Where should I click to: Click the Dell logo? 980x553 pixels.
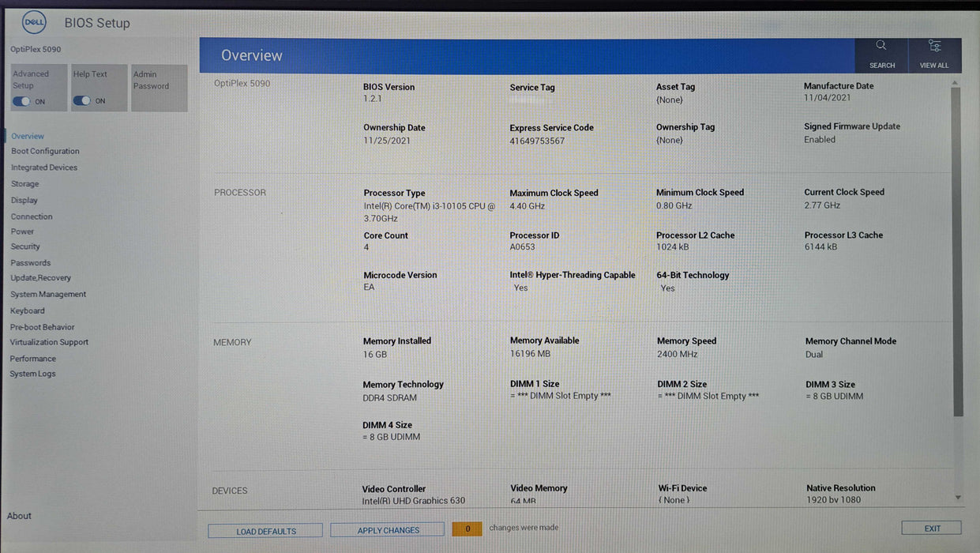pos(34,22)
